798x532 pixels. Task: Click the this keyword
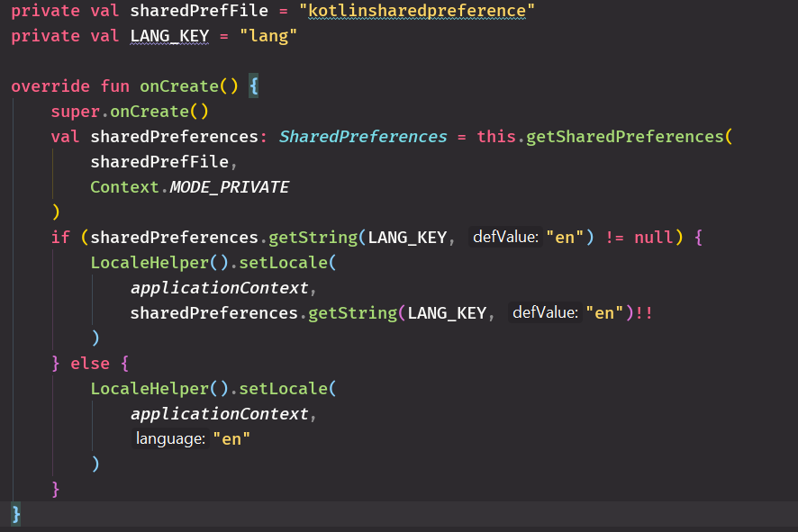496,137
